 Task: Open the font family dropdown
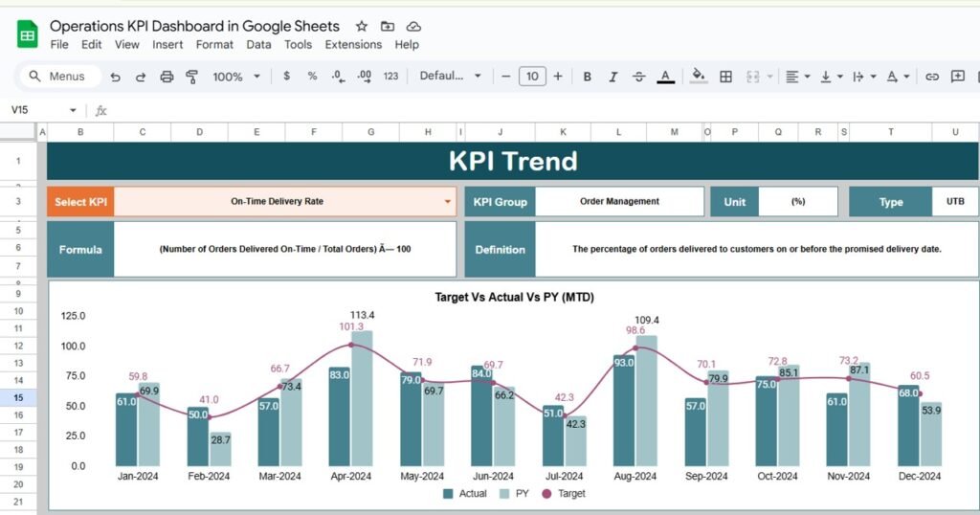coord(450,76)
